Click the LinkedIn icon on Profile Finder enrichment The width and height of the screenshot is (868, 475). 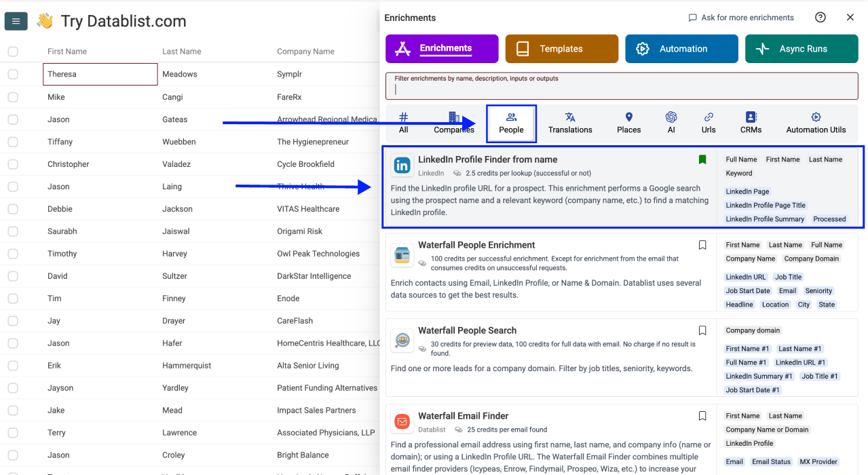click(402, 164)
